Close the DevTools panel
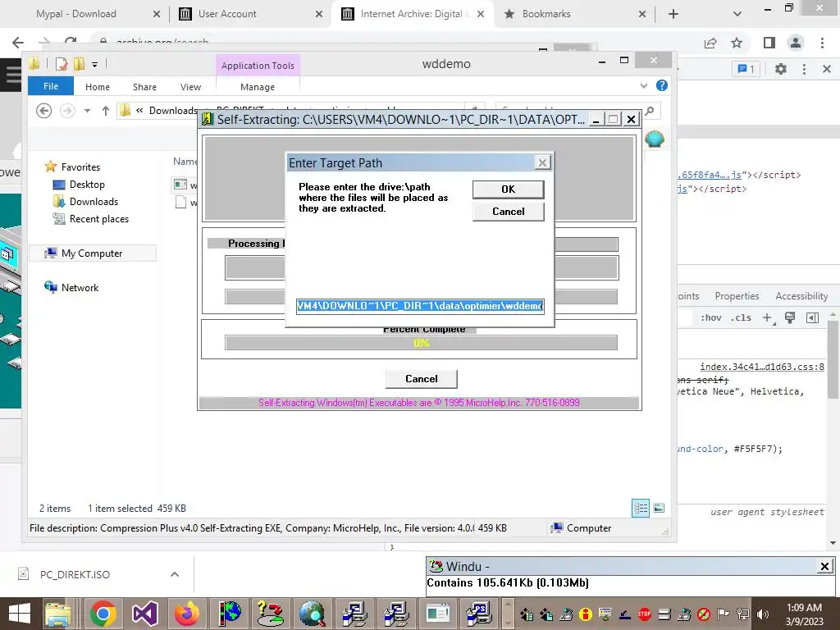This screenshot has height=630, width=840. (x=827, y=69)
